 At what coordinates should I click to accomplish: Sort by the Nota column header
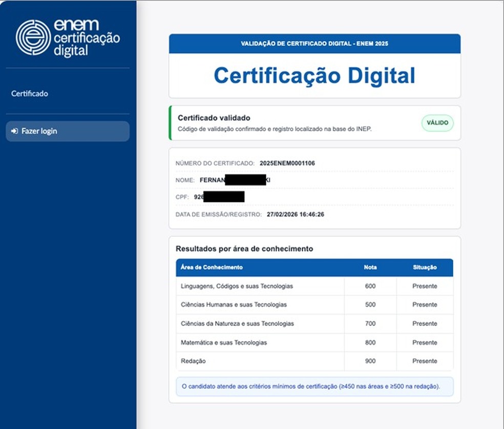click(370, 268)
